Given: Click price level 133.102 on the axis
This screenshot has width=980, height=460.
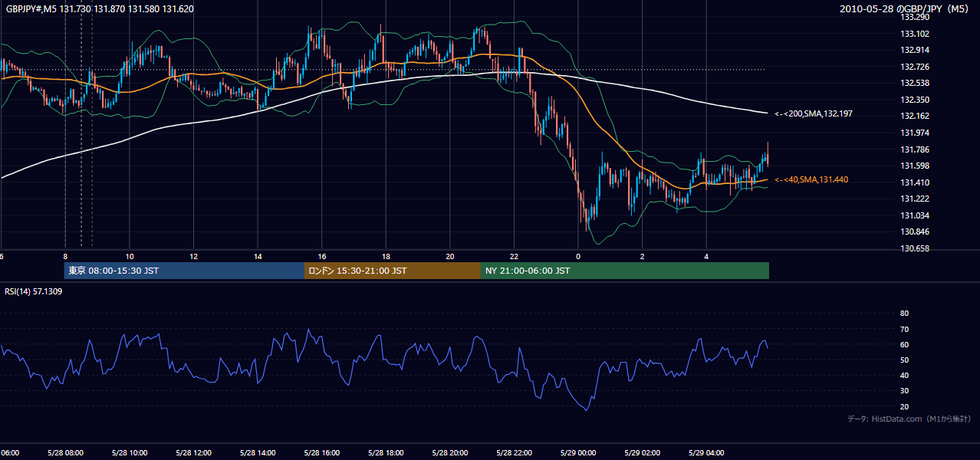Looking at the screenshot, I should coord(914,34).
